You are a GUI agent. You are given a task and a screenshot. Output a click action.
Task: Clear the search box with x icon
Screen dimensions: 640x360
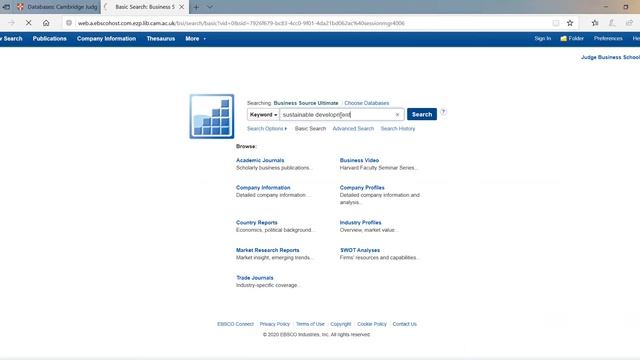click(397, 115)
